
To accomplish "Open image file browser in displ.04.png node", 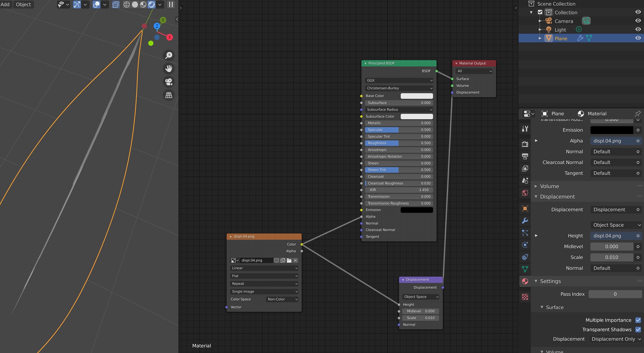I will [289, 260].
